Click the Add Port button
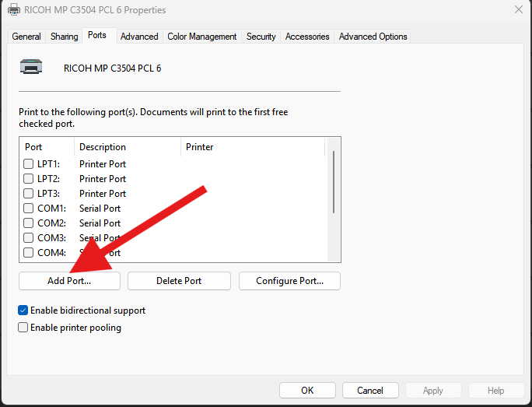The height and width of the screenshot is (407, 532). (69, 281)
